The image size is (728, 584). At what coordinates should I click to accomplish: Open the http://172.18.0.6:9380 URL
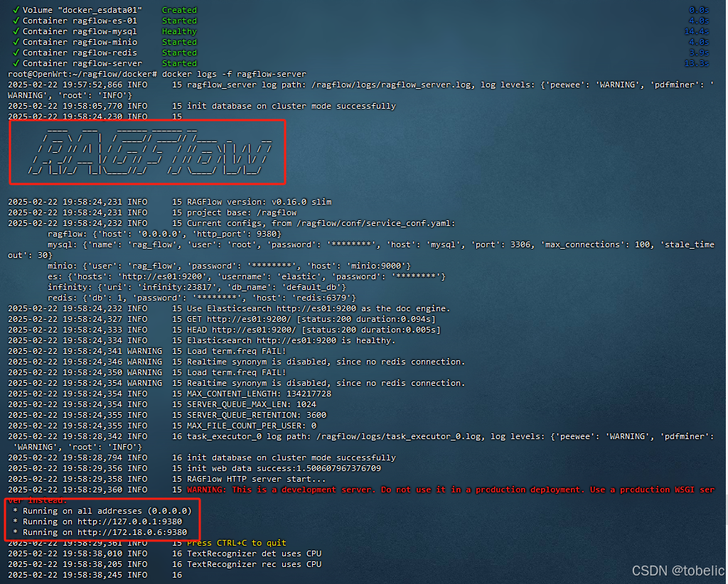(132, 533)
